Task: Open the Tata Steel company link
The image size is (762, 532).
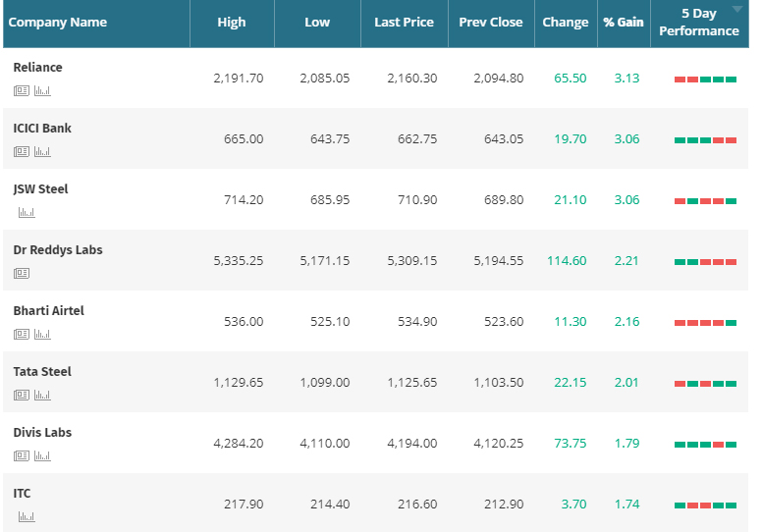Action: tap(42, 372)
